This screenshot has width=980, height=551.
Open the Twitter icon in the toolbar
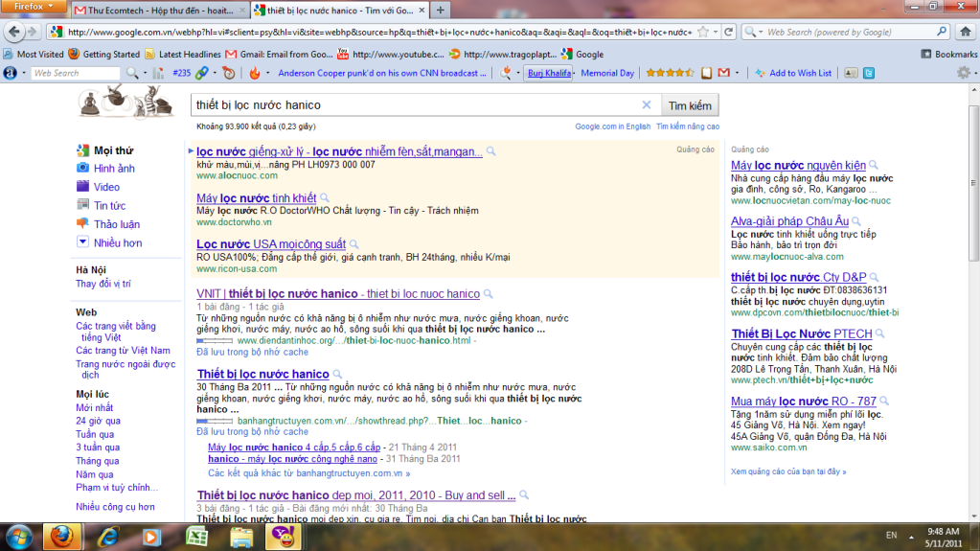tap(869, 73)
